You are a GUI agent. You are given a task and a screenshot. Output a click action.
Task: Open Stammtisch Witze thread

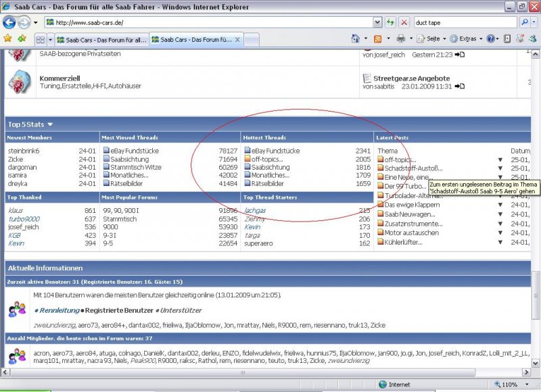[136, 167]
